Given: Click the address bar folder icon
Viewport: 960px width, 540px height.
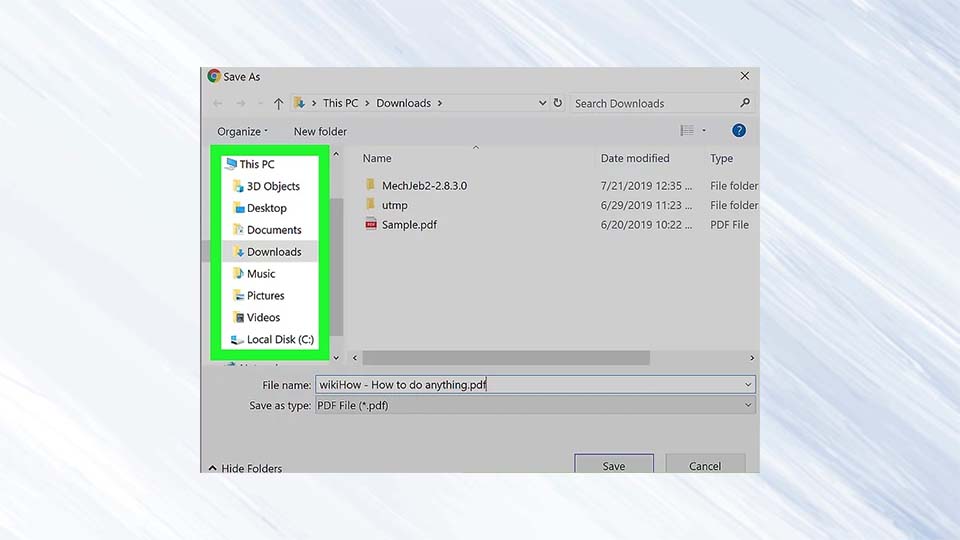Looking at the screenshot, I should click(299, 103).
